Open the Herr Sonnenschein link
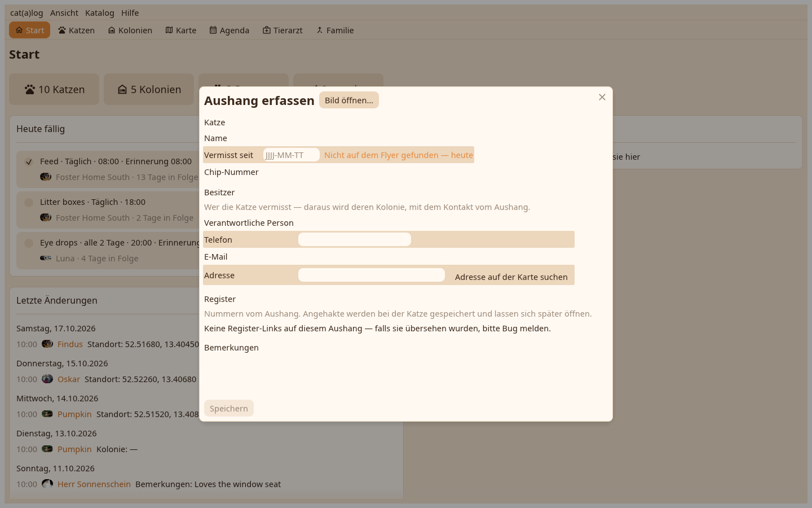This screenshot has width=812, height=508. click(x=94, y=484)
